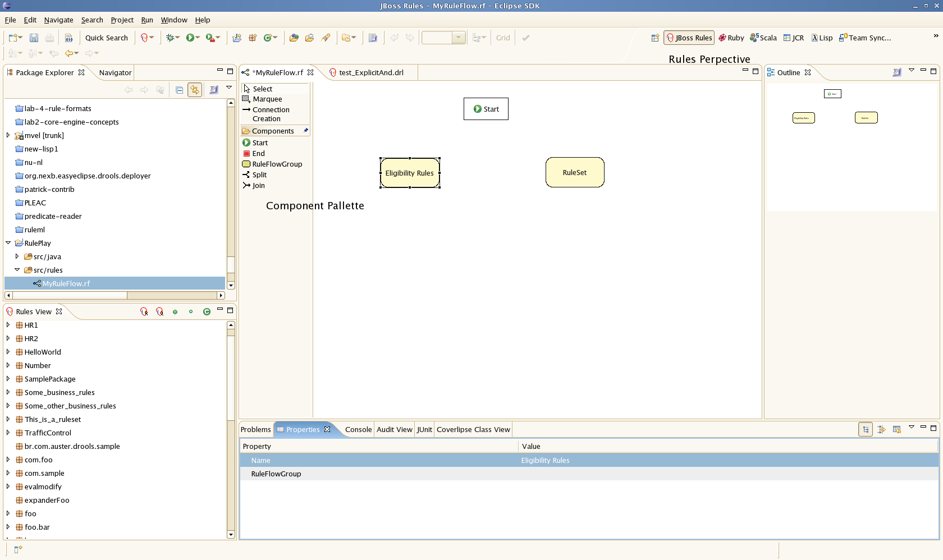This screenshot has width=943, height=560.
Task: Select the Join component
Action: [258, 186]
